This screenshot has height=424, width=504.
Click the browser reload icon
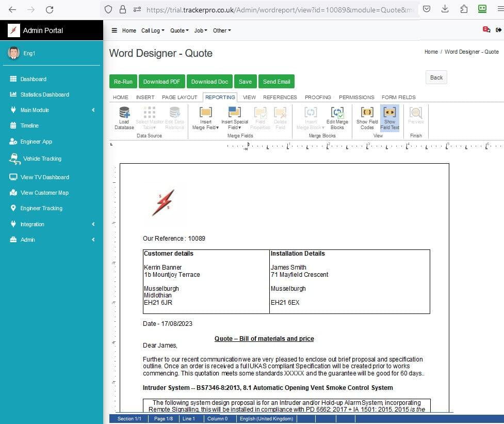(x=50, y=9)
